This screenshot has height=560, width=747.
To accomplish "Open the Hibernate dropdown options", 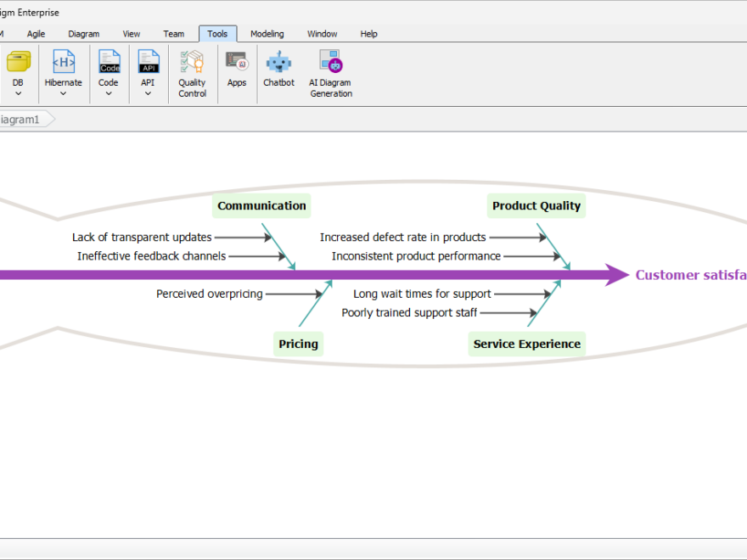I will [x=63, y=93].
